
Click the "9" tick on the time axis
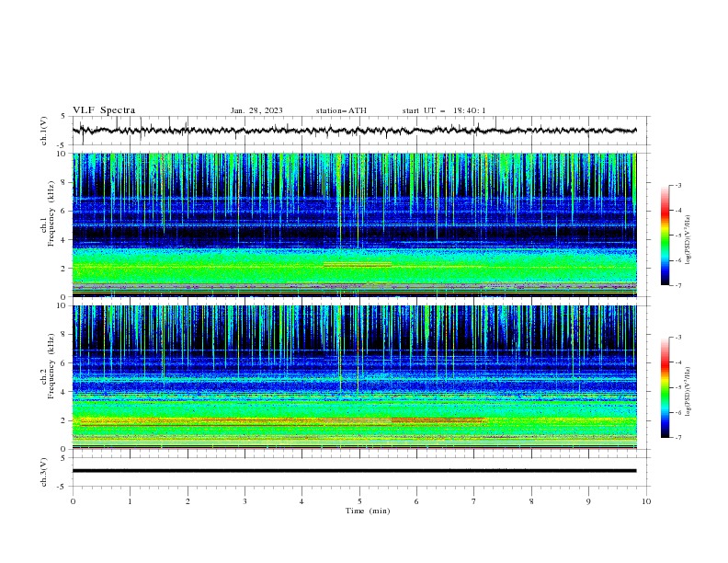pyautogui.click(x=588, y=501)
